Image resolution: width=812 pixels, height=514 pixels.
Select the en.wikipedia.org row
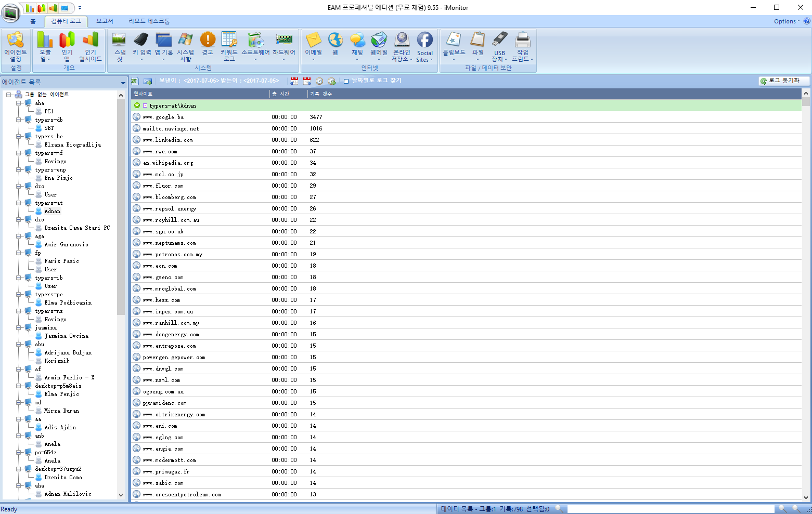(466, 163)
